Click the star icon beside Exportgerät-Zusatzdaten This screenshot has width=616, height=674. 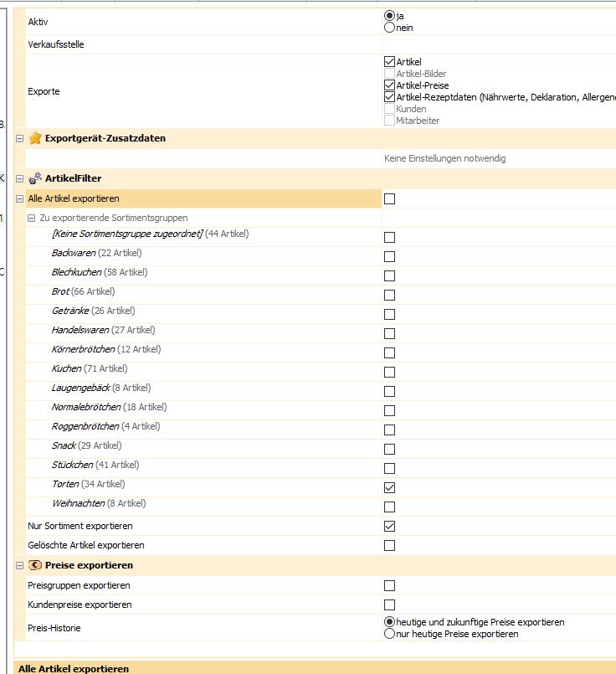[x=35, y=138]
